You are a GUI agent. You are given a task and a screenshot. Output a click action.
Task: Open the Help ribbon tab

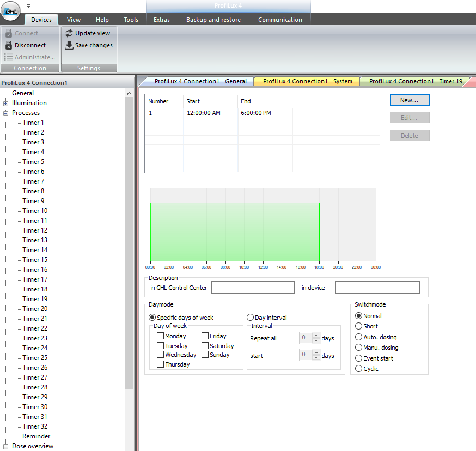click(x=102, y=20)
